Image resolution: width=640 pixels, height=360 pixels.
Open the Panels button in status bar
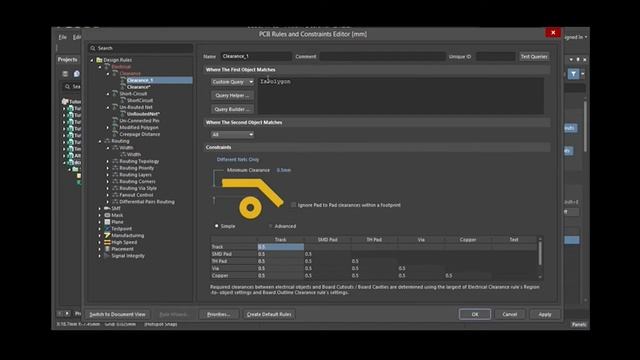(579, 324)
